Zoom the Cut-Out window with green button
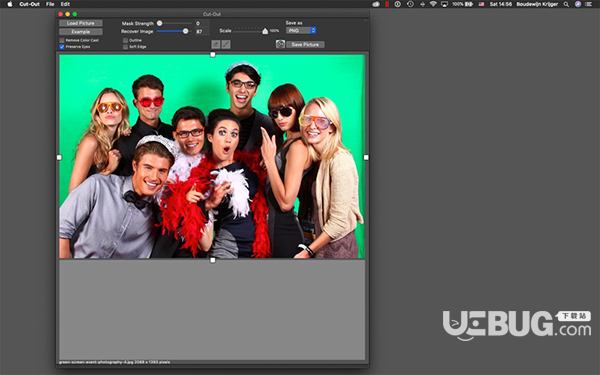This screenshot has height=375, width=600. 75,14
